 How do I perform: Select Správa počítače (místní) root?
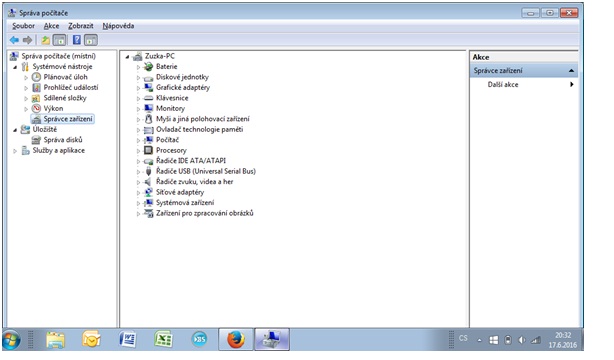pyautogui.click(x=58, y=56)
